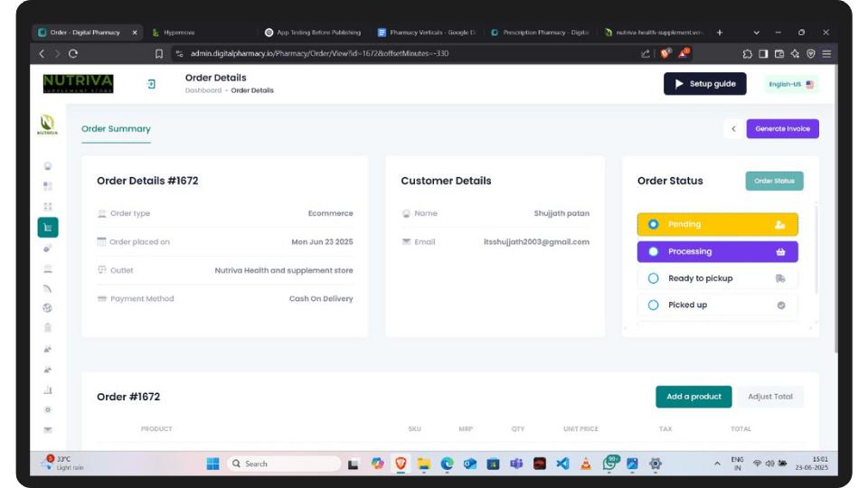The height and width of the screenshot is (488, 868).
Task: Open the bank building sidebar icon
Action: (48, 269)
